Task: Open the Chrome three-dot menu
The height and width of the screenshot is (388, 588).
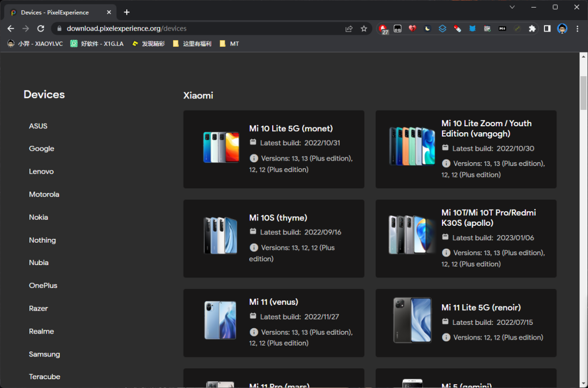Action: click(x=577, y=29)
